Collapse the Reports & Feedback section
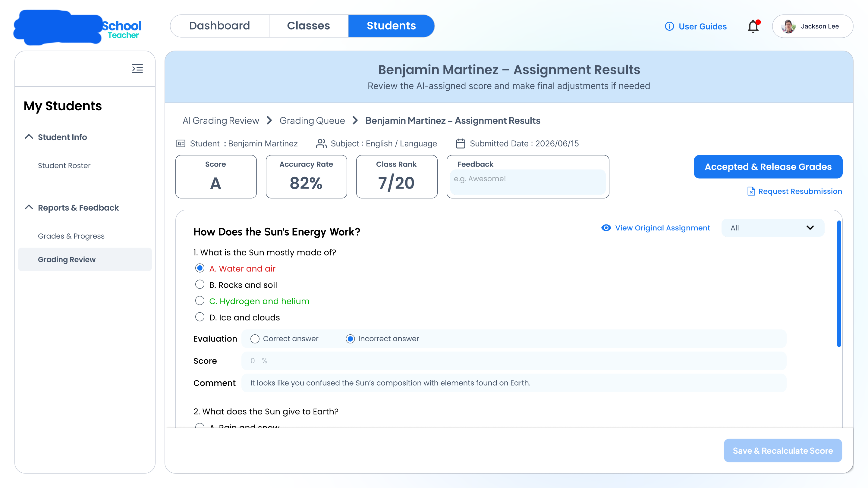The width and height of the screenshot is (868, 488). point(29,208)
